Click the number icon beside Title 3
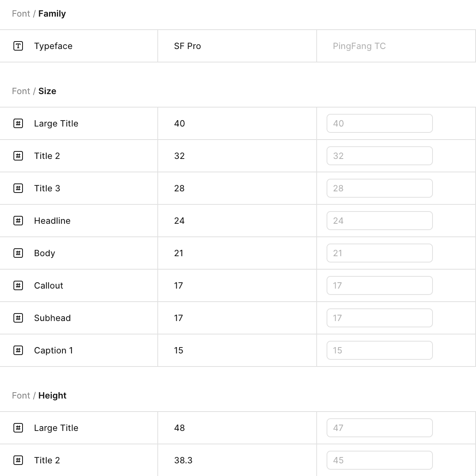476x476 pixels. click(18, 188)
